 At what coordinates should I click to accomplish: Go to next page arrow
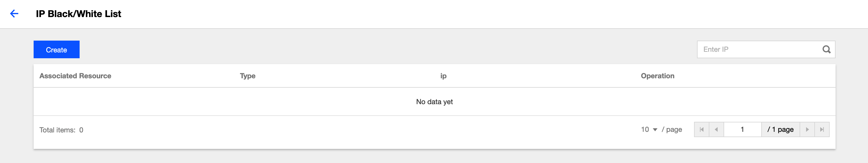(807, 129)
